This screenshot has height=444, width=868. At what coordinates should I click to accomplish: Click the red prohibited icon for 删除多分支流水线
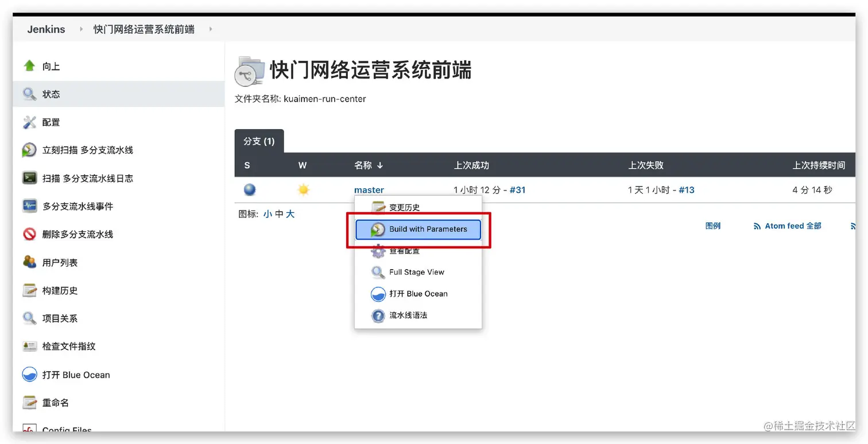29,234
